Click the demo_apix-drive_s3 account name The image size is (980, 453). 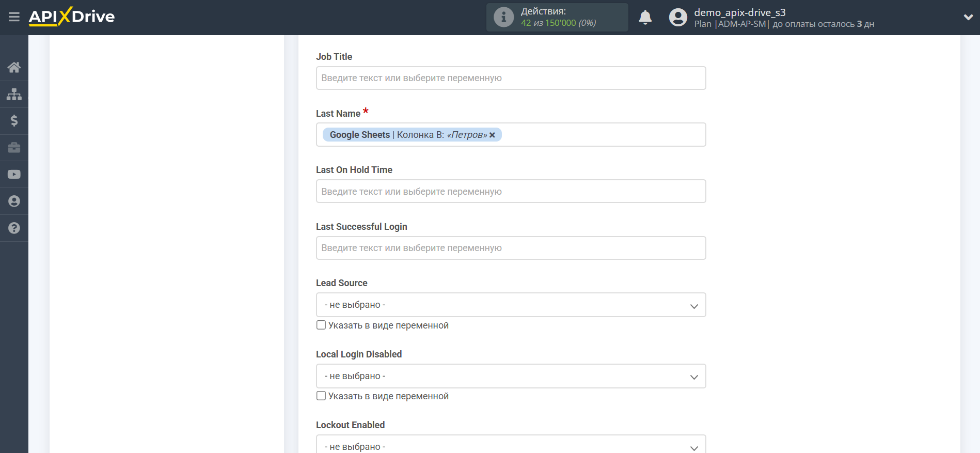pyautogui.click(x=739, y=12)
